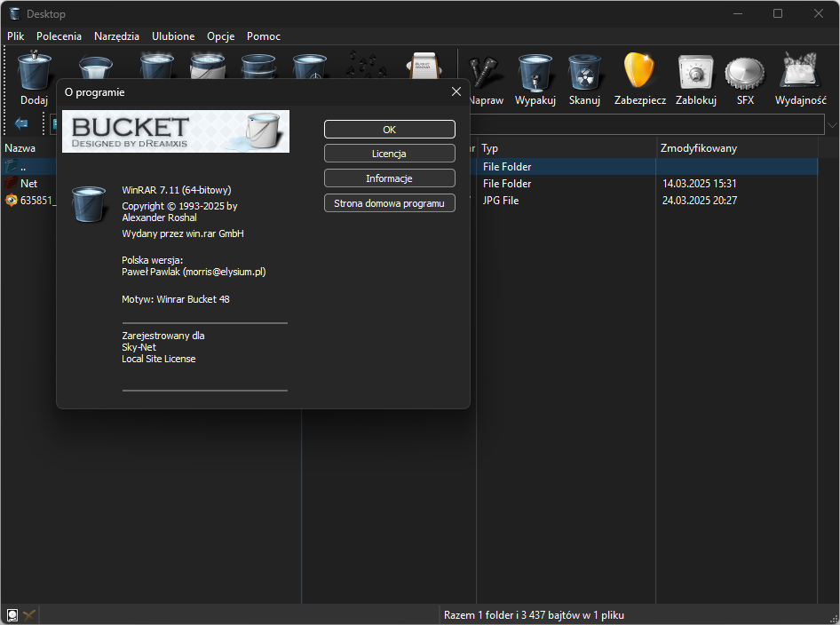Click the Napraw screws icon
This screenshot has width=840, height=625.
pyautogui.click(x=484, y=72)
